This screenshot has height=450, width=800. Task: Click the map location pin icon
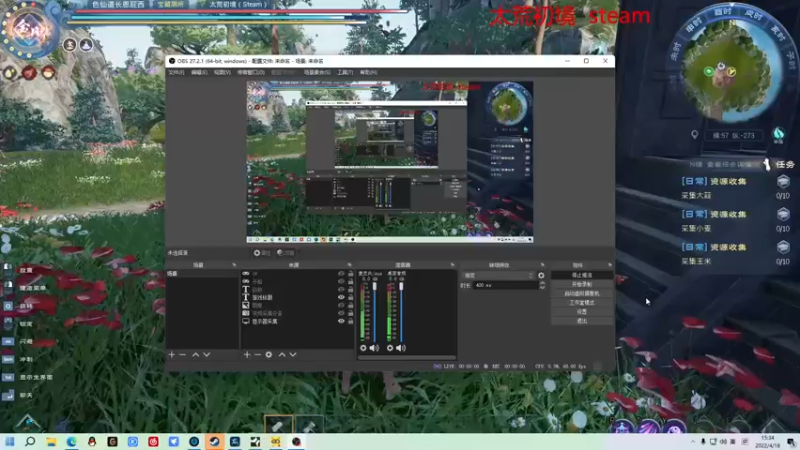[694, 135]
